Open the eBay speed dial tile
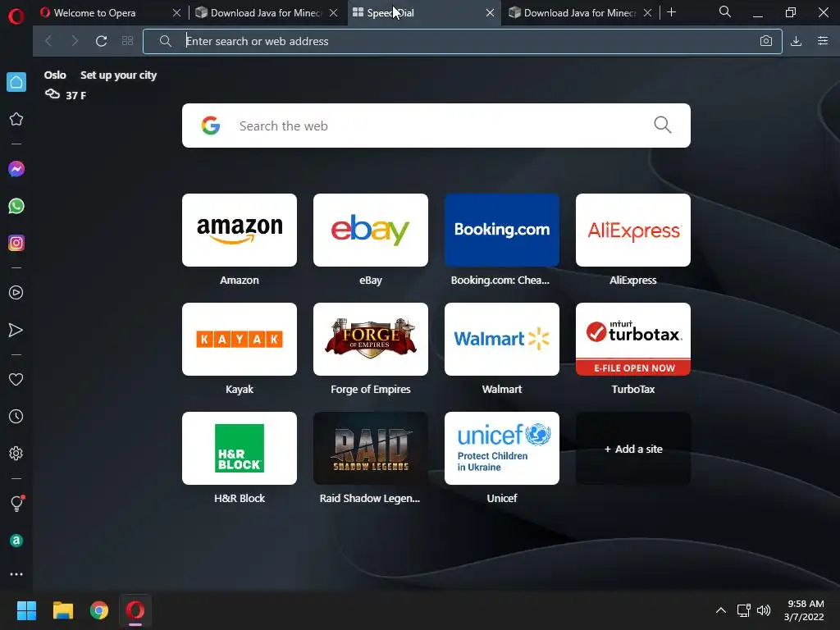The width and height of the screenshot is (840, 630). coord(371,230)
